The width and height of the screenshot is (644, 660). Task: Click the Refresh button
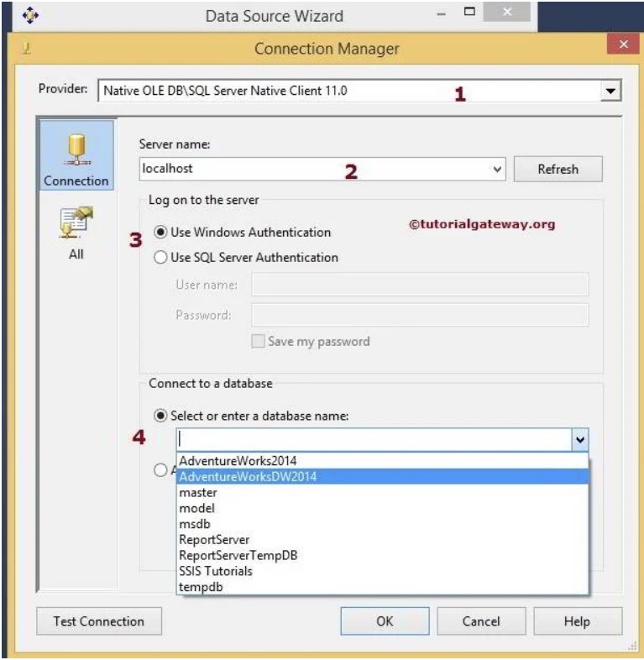(x=558, y=170)
